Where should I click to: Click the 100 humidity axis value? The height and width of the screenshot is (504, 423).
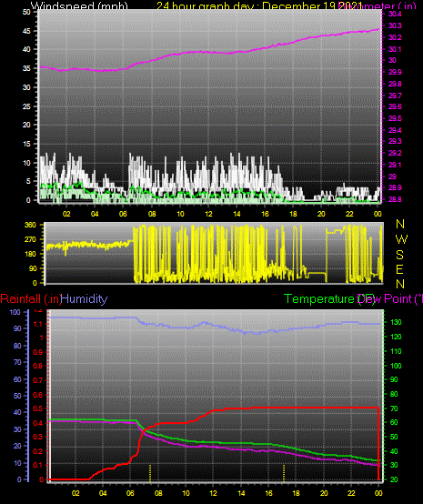tap(15, 312)
